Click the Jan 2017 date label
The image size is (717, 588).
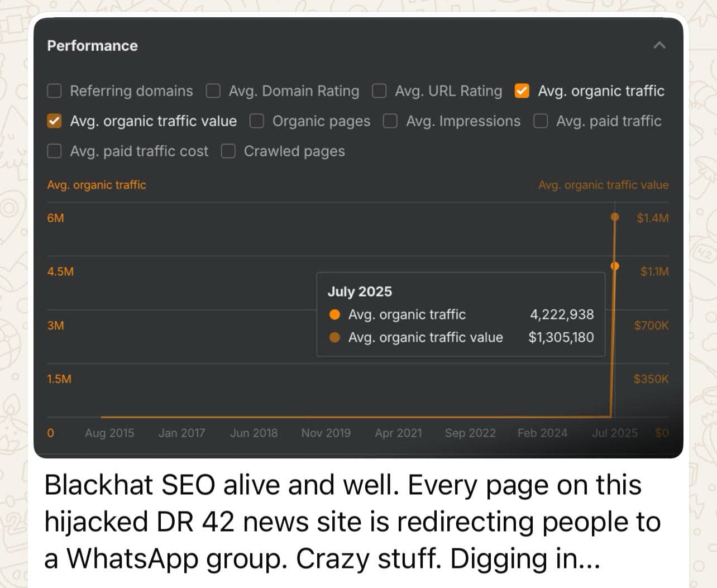pos(181,433)
